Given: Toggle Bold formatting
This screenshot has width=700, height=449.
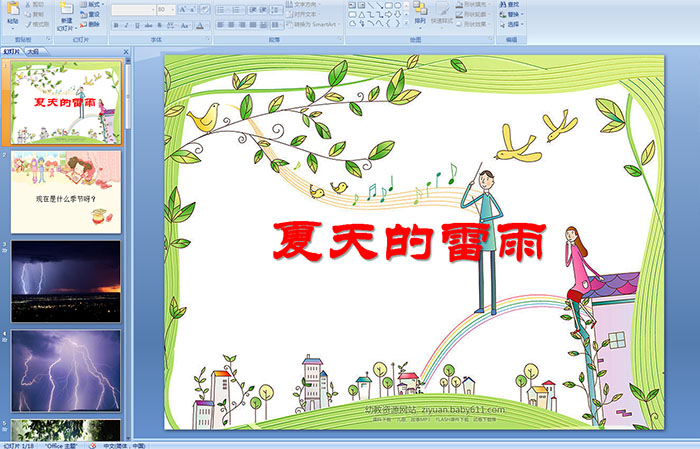Looking at the screenshot, I should [x=116, y=25].
